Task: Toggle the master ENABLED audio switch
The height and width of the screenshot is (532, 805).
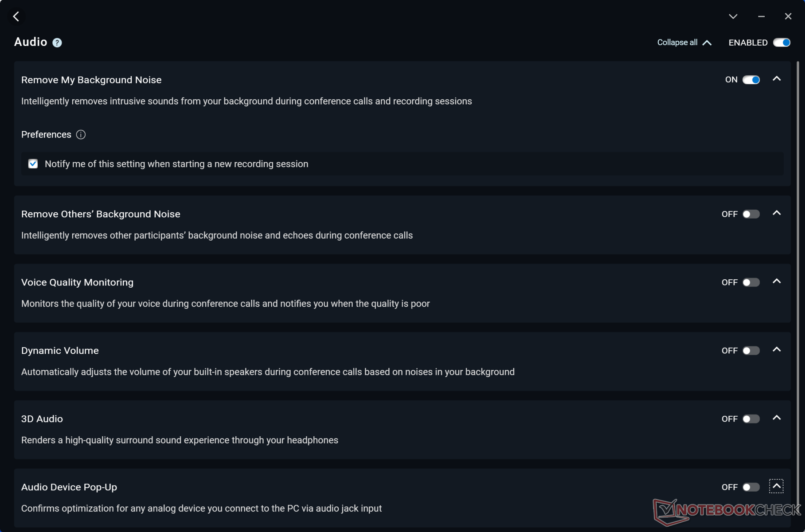Action: click(x=782, y=43)
